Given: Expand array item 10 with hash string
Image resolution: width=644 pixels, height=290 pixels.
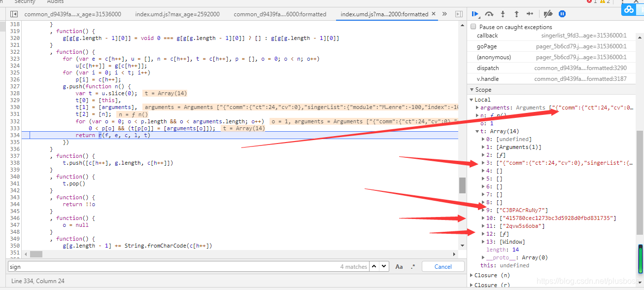Looking at the screenshot, I should [483, 218].
